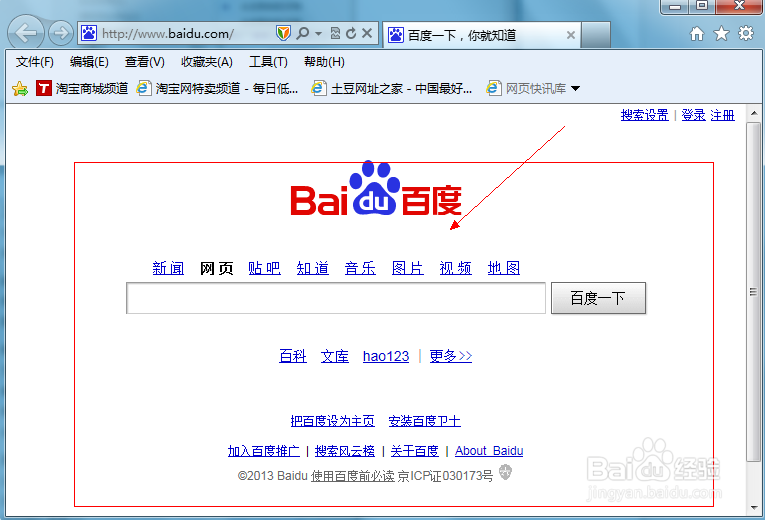Click into the Baidu search input field
Image resolution: width=765 pixels, height=520 pixels.
coord(336,298)
